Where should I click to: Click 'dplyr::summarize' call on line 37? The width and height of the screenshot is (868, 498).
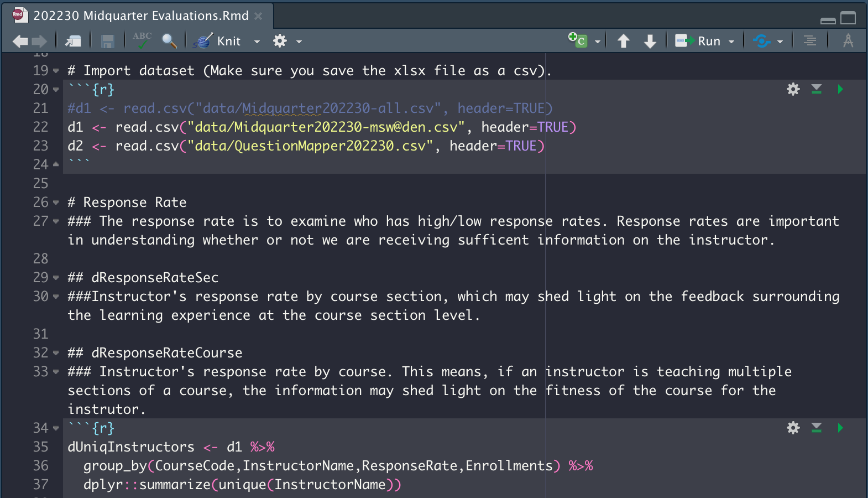point(147,484)
